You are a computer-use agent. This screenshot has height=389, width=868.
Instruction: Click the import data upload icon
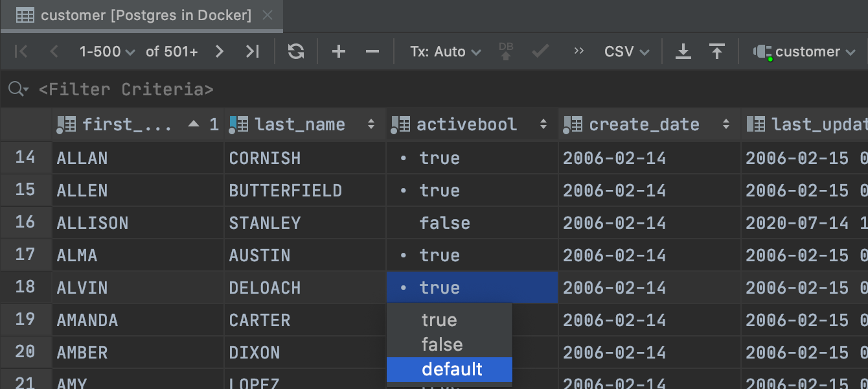716,52
